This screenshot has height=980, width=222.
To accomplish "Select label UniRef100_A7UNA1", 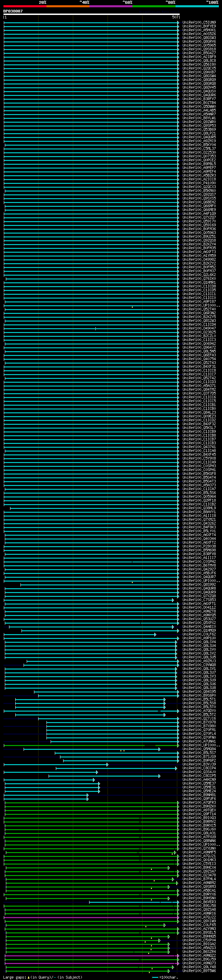I will (199, 742).
